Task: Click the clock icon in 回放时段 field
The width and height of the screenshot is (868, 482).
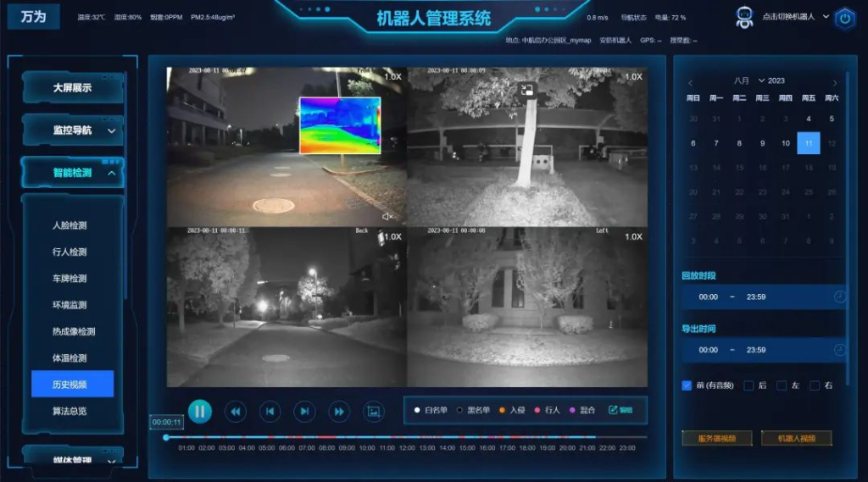Action: [x=839, y=296]
